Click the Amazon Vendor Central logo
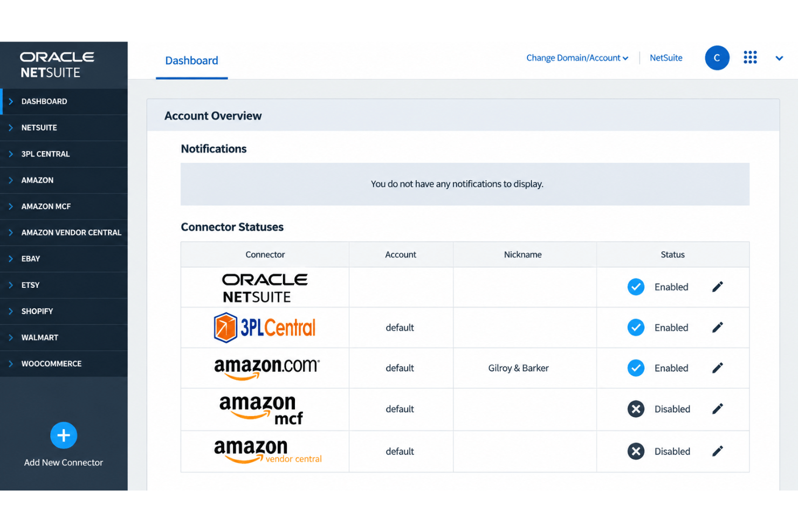 click(x=268, y=452)
